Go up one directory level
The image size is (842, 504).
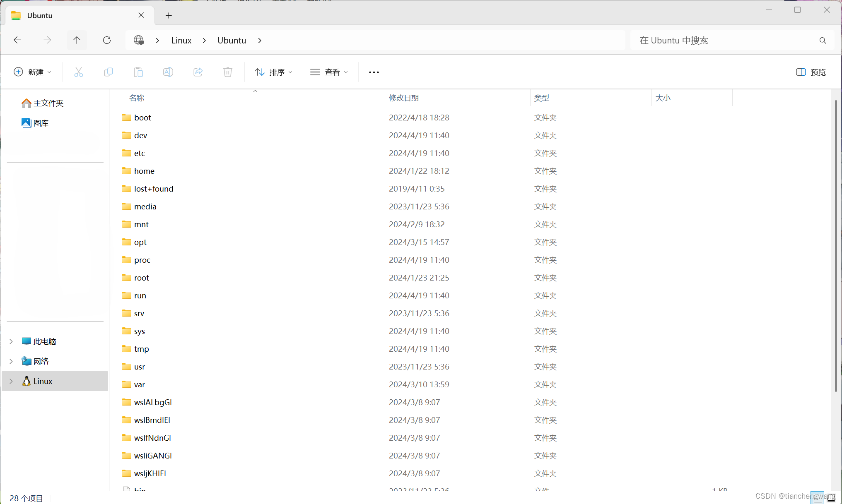click(77, 40)
